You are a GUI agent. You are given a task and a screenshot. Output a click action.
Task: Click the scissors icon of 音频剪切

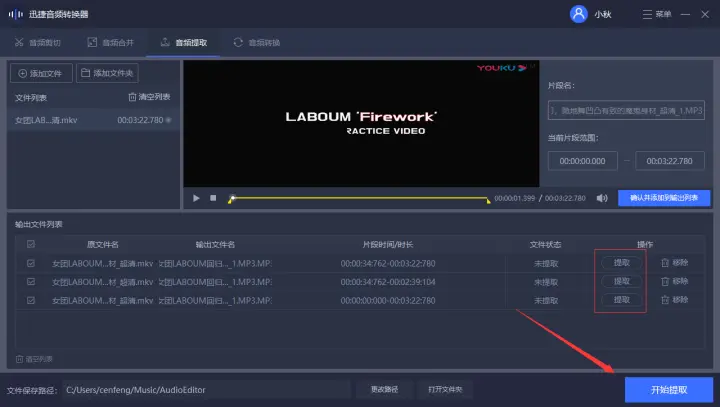(x=19, y=42)
